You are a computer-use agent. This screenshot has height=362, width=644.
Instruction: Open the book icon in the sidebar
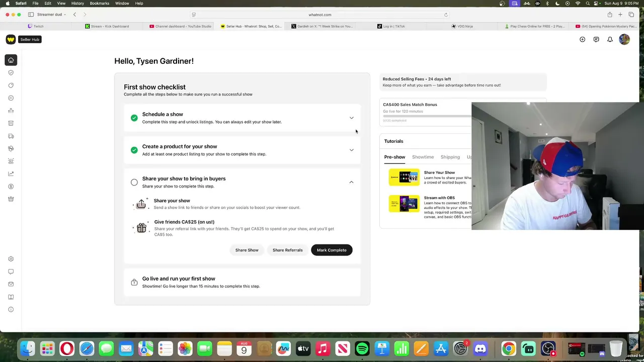click(x=11, y=297)
